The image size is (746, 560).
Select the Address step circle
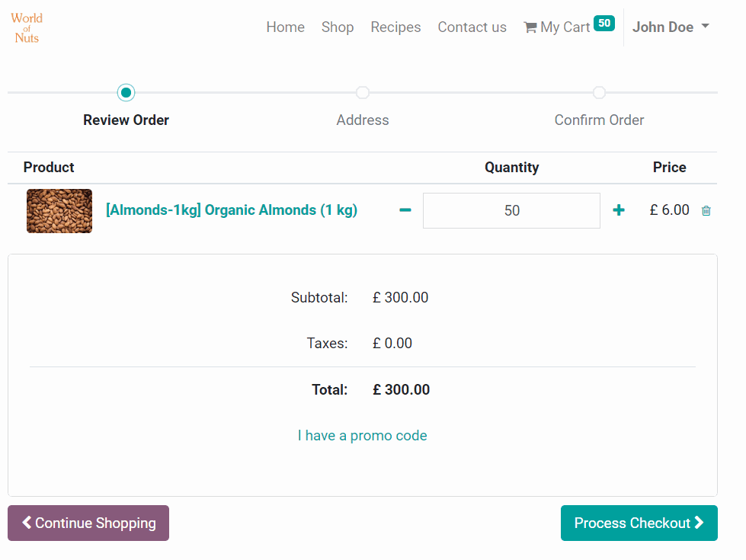[x=363, y=93]
